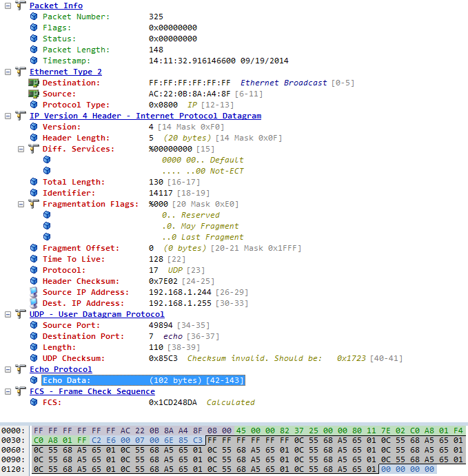Select the highlighted Echo Data row

(143, 380)
